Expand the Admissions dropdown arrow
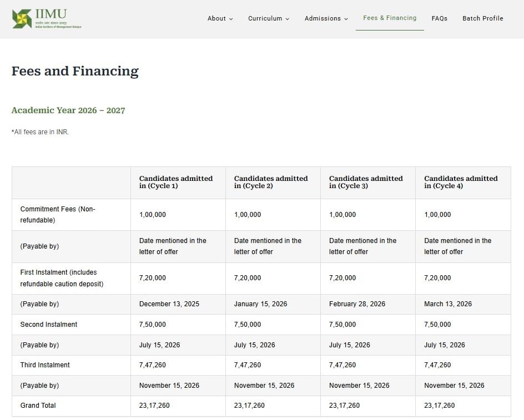 [x=346, y=19]
